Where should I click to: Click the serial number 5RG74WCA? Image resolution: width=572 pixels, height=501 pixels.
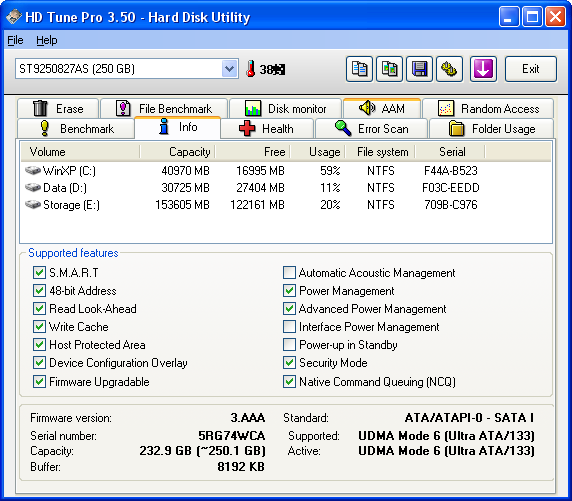pos(232,435)
